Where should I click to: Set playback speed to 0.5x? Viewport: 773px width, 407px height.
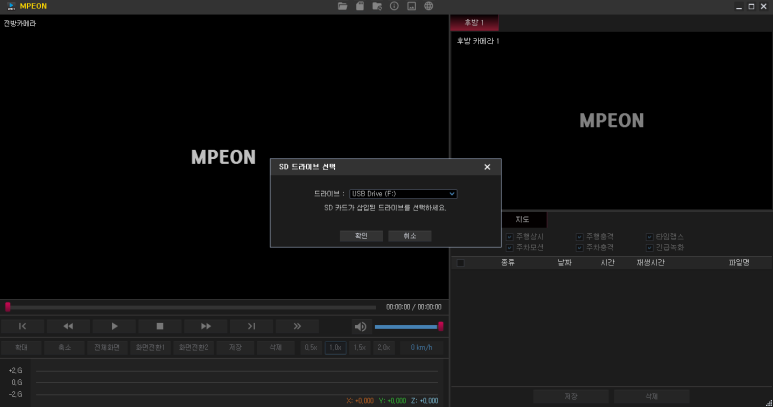point(311,348)
